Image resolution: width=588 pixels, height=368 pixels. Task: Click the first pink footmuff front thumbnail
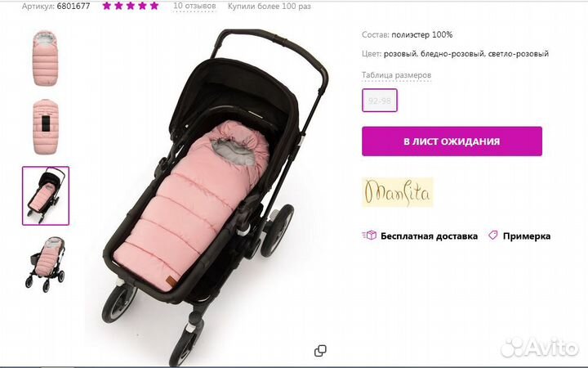(46, 58)
